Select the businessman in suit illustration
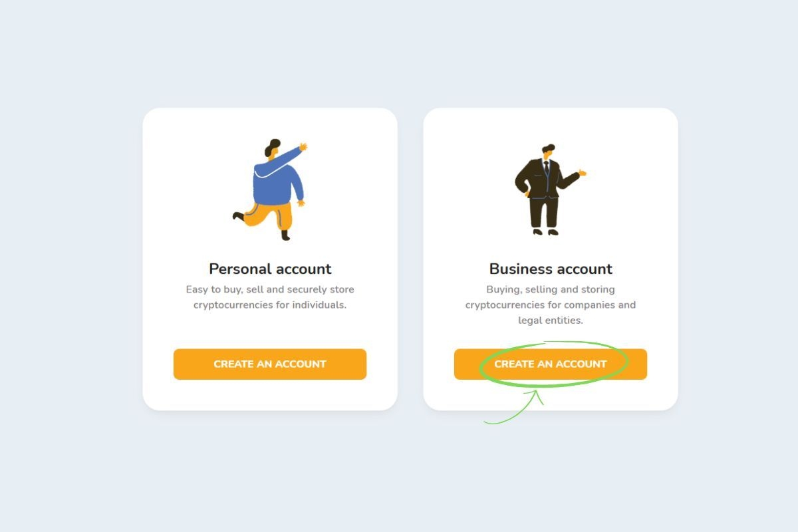The height and width of the screenshot is (532, 798). tap(550, 190)
